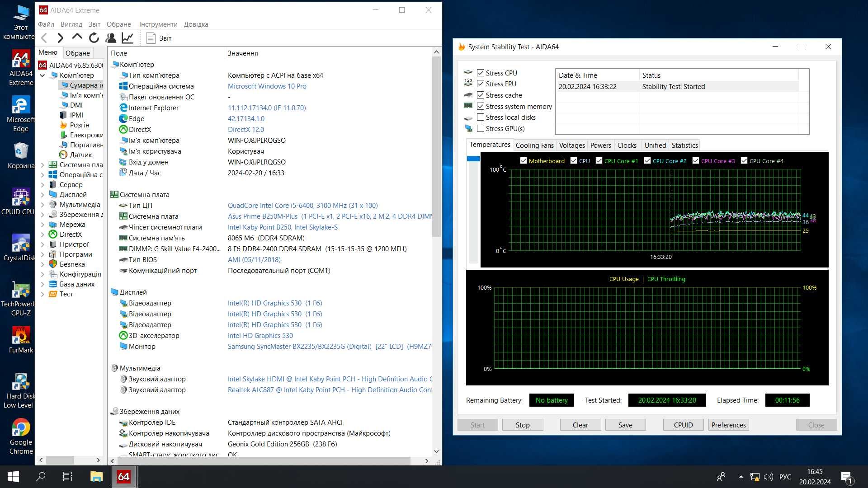Toggle the Stress system memory checkbox
This screenshot has height=488, width=868.
click(x=481, y=106)
